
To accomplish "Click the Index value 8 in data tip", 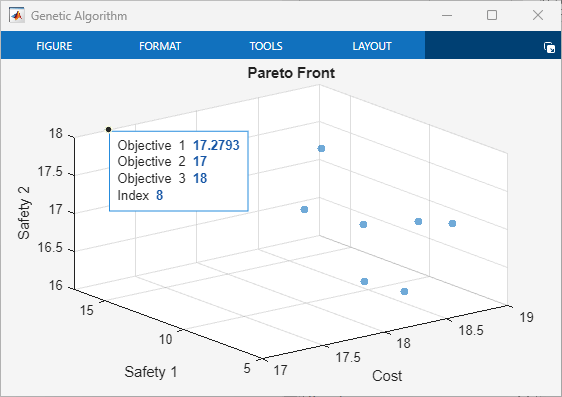I will click(159, 195).
